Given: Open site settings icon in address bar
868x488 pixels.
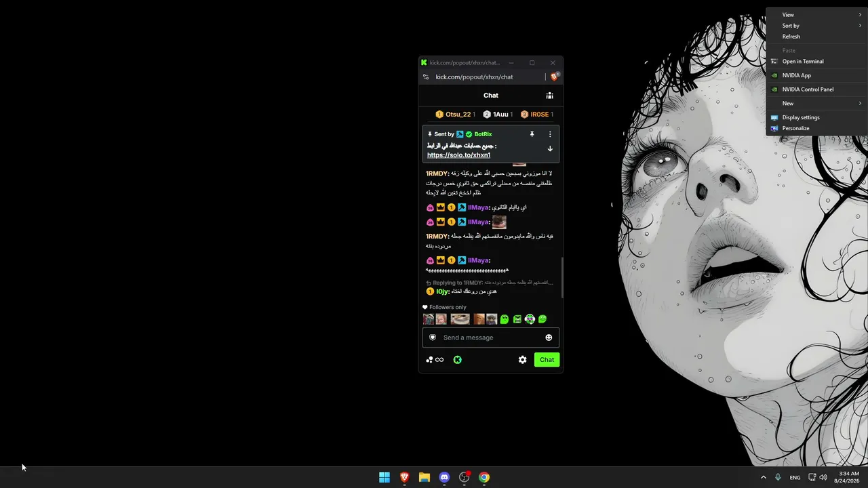Looking at the screenshot, I should (426, 77).
